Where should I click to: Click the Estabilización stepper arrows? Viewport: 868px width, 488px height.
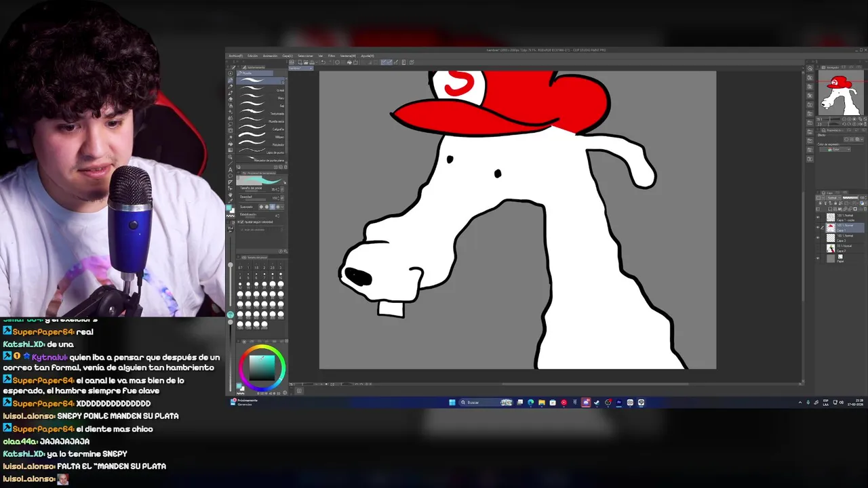point(279,216)
